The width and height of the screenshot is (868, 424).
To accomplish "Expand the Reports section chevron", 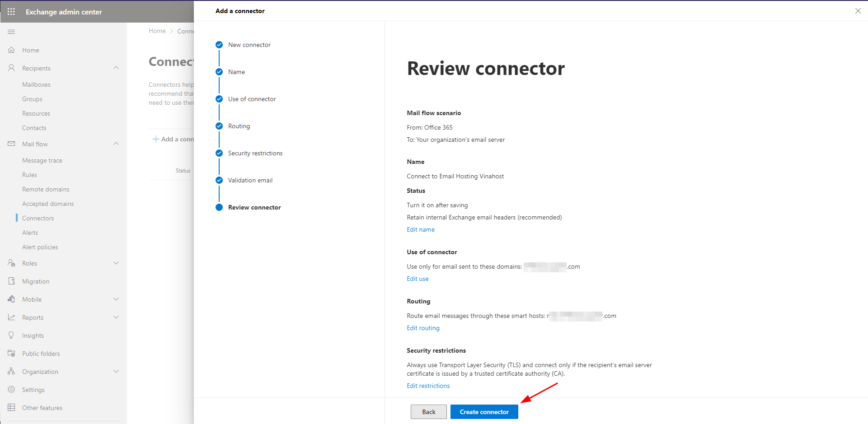I will tap(116, 317).
